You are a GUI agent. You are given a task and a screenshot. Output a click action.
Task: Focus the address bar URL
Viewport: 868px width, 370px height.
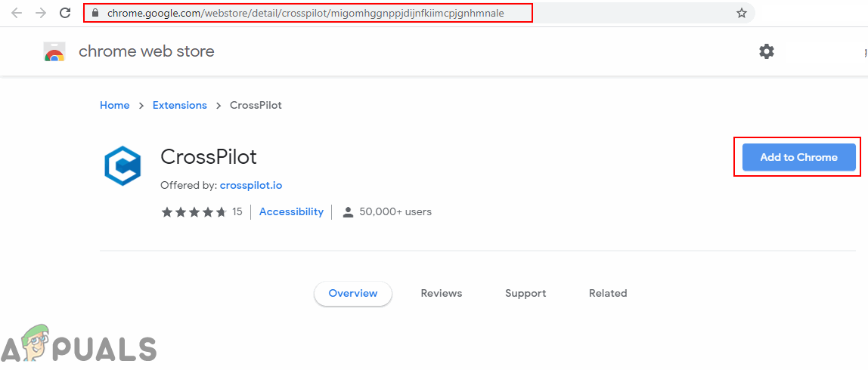(x=305, y=13)
